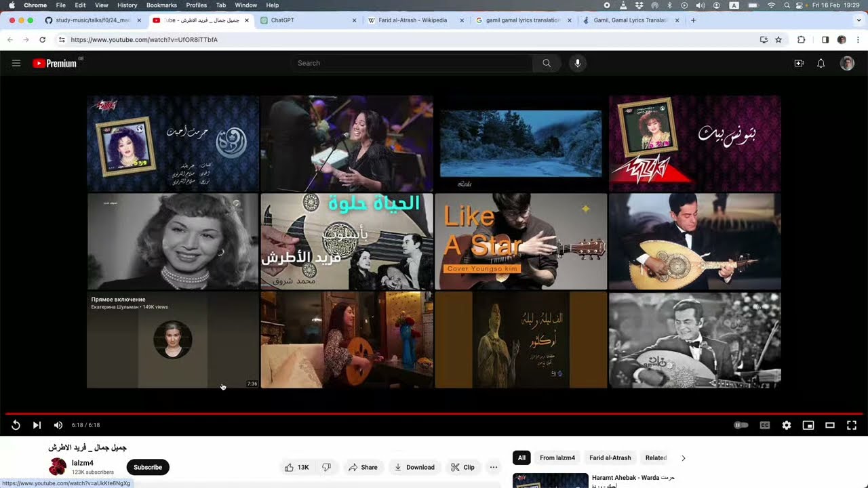Open the snowy forest landscape endscreen video
This screenshot has width=868, height=488.
coord(521,143)
